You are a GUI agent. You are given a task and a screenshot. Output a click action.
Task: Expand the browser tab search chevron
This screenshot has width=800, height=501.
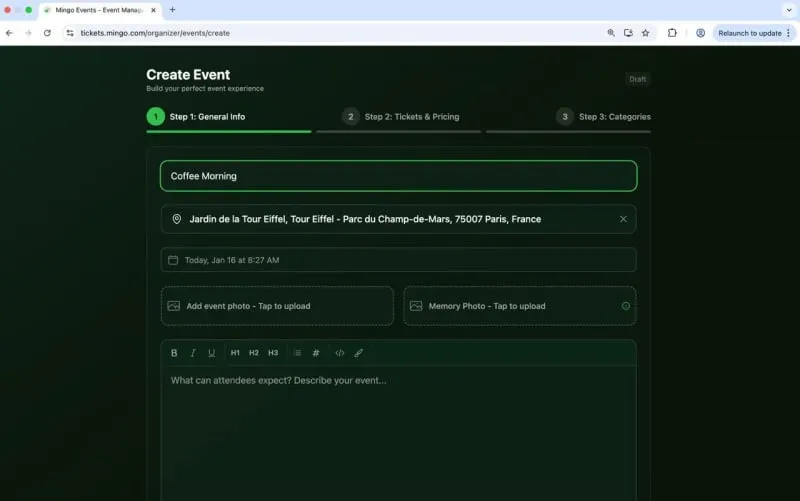point(788,9)
